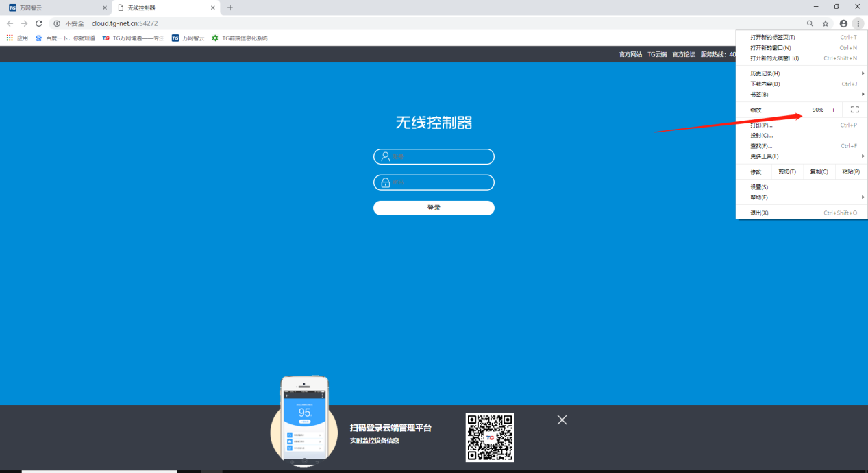Choose 打印(P)... from the menu
This screenshot has width=868, height=473.
click(802, 125)
